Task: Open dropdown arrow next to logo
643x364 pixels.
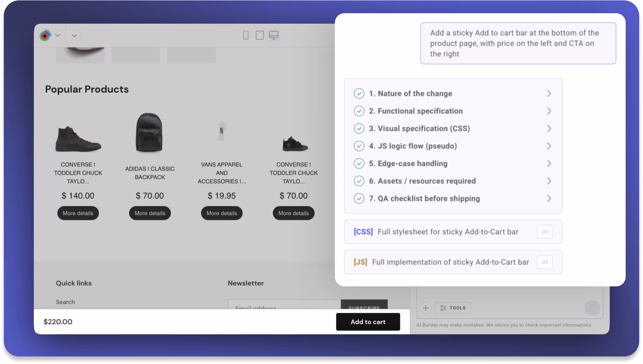Action: point(58,35)
